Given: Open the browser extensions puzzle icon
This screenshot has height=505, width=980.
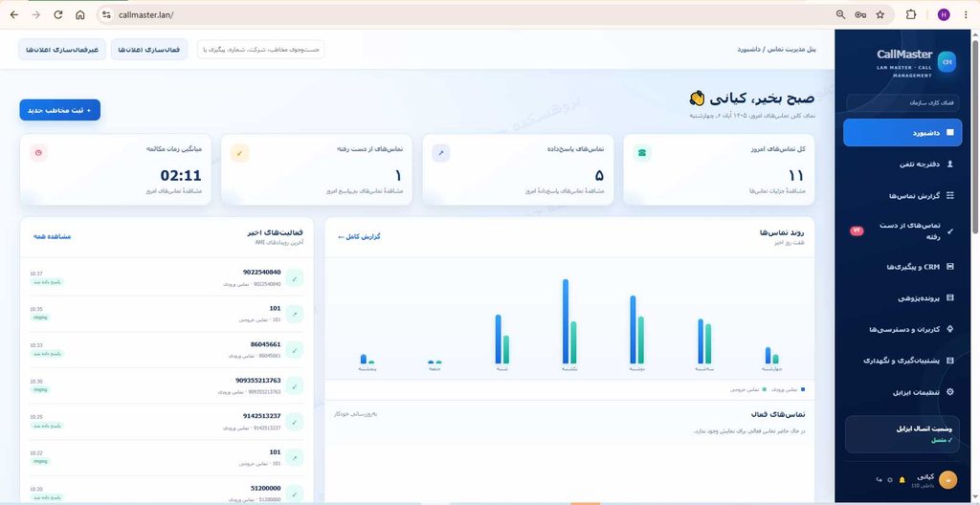Looking at the screenshot, I should [x=911, y=14].
